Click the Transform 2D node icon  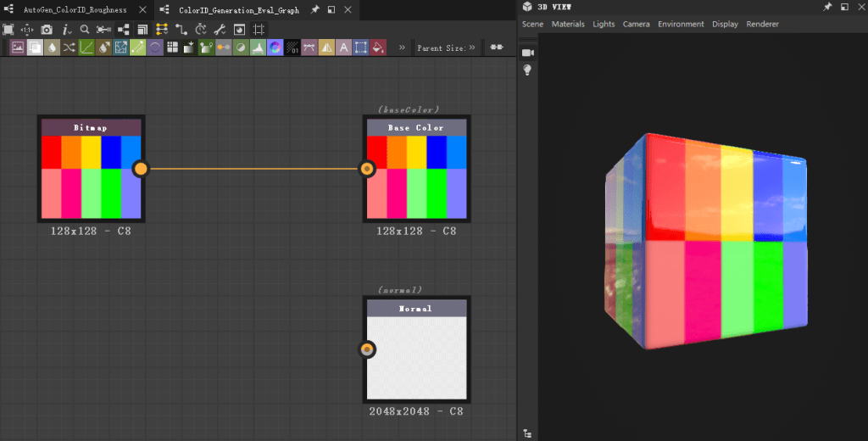coord(361,47)
